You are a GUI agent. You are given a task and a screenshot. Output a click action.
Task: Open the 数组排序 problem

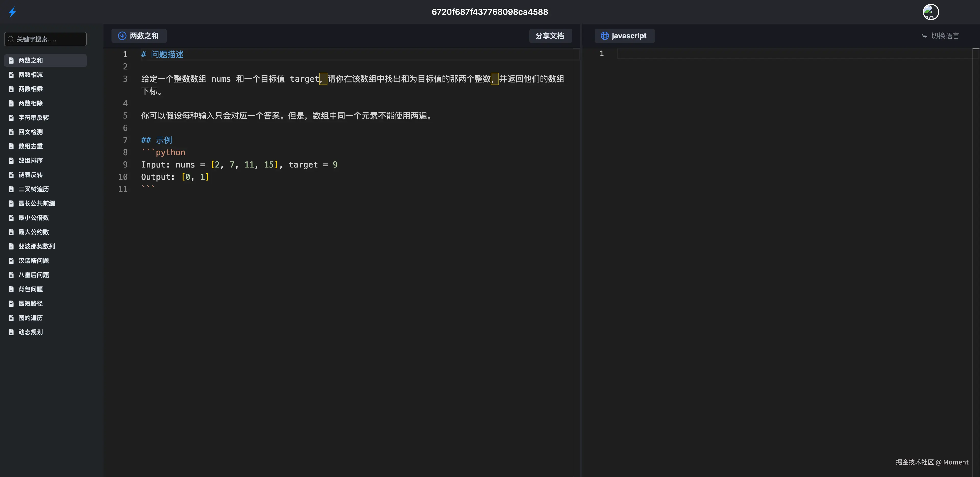45,161
